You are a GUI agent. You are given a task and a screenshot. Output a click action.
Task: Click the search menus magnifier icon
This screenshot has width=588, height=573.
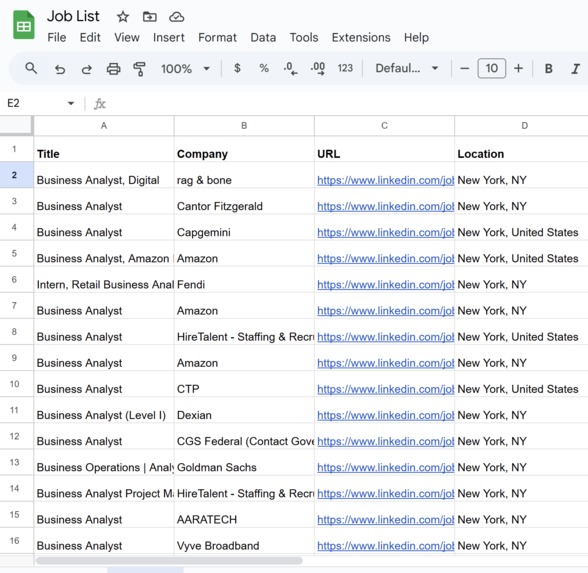[31, 68]
